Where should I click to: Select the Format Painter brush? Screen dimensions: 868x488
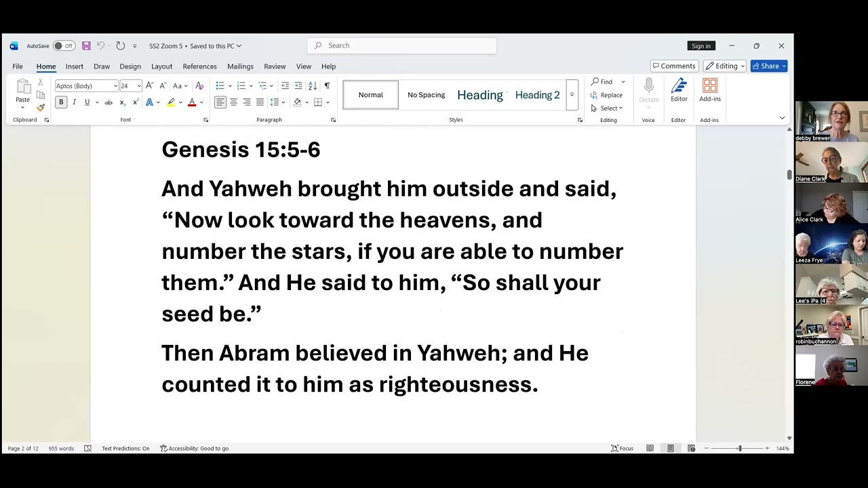click(41, 107)
